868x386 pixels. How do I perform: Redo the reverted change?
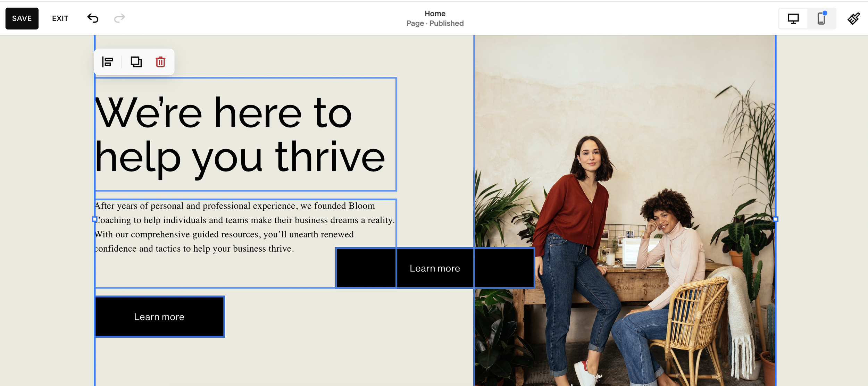(119, 18)
